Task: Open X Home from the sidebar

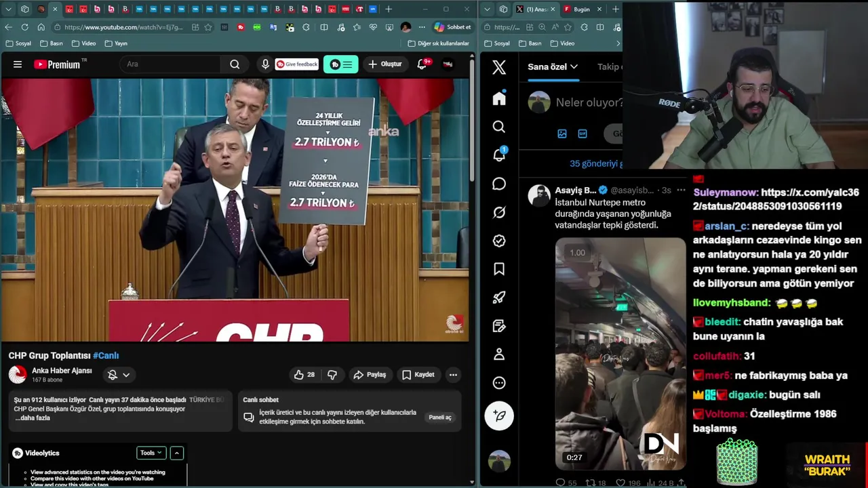Action: (499, 98)
